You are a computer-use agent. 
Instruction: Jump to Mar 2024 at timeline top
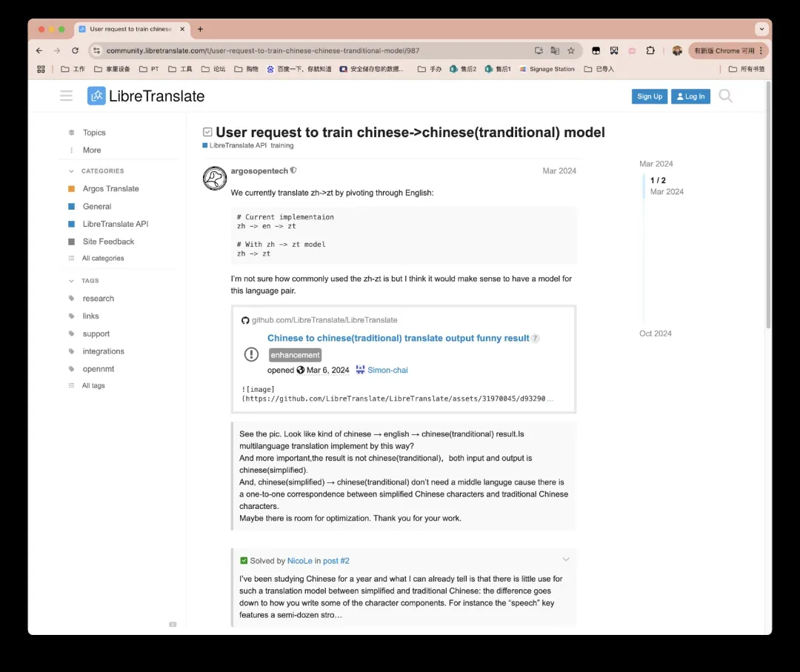[656, 164]
